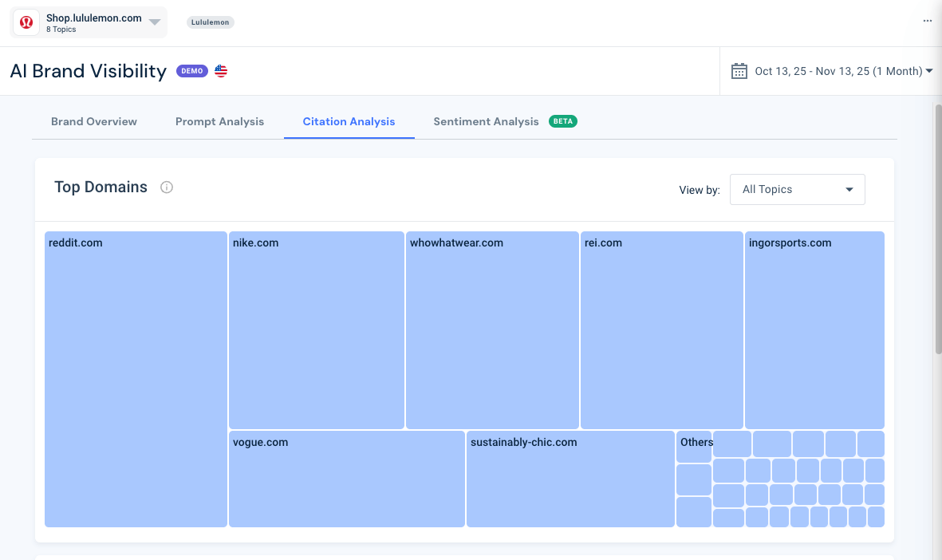
Task: Click the Others treemap section
Action: [x=693, y=443]
